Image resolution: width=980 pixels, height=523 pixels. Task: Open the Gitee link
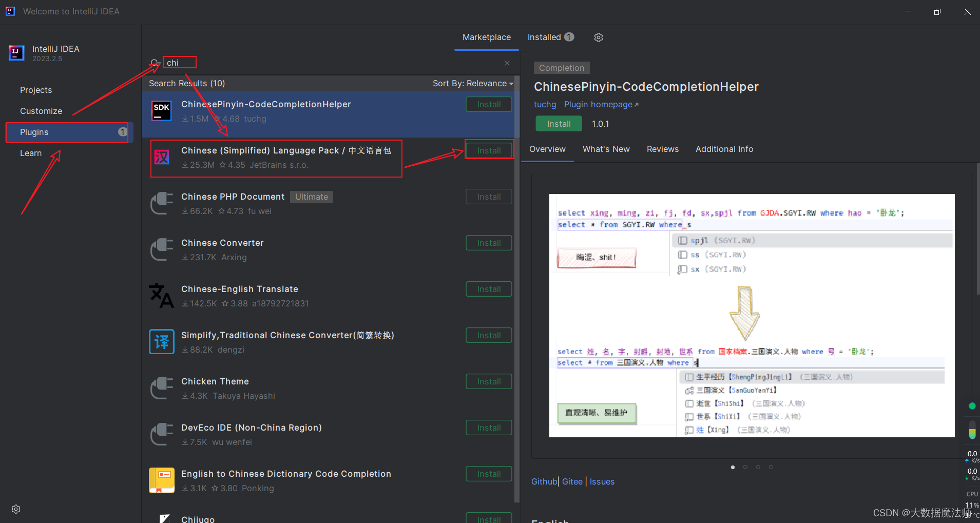click(572, 481)
